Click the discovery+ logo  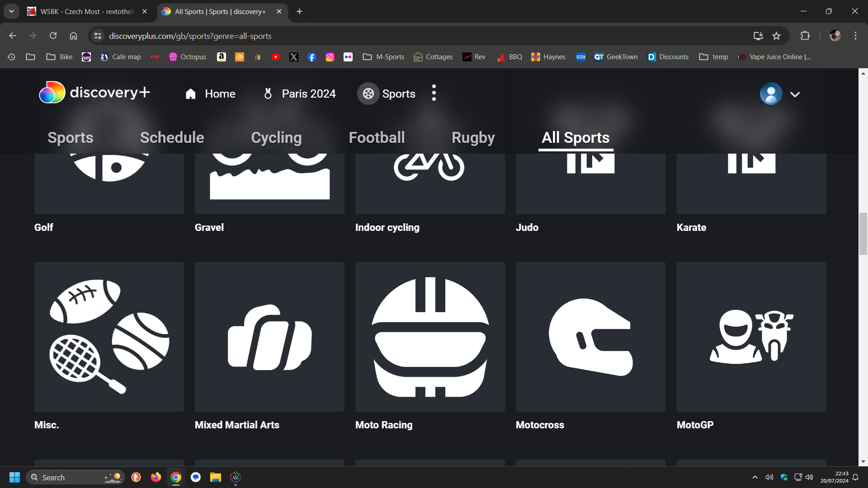pyautogui.click(x=94, y=93)
